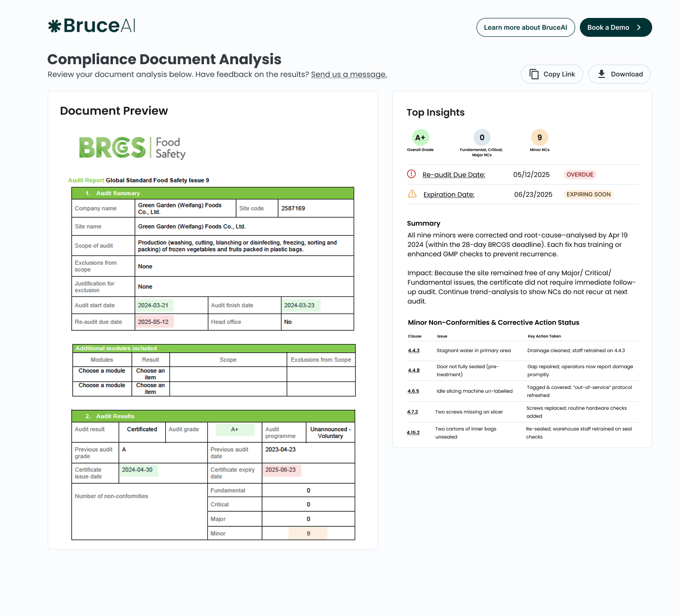Click the 9 Minor NCs count badge
The image size is (680, 616).
click(x=539, y=137)
